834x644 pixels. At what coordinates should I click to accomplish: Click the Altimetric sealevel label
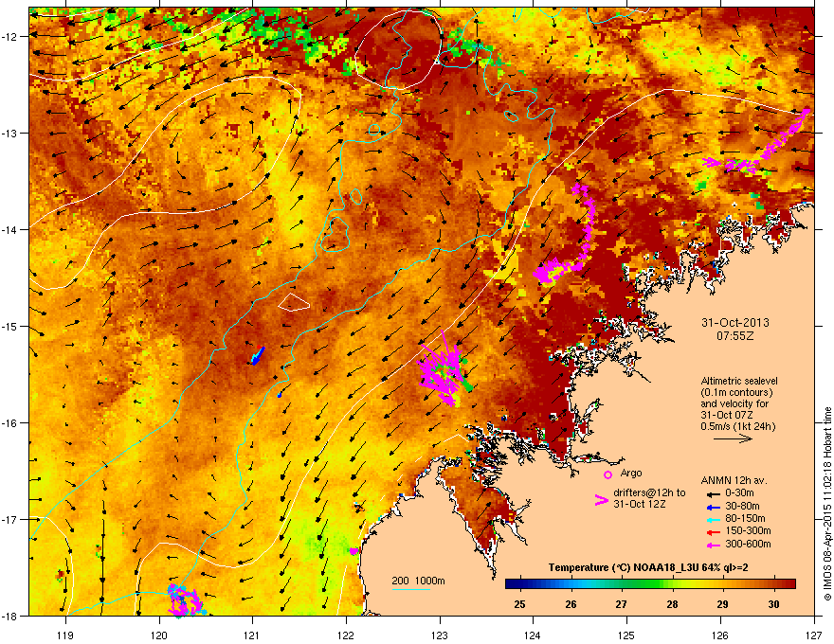point(739,381)
